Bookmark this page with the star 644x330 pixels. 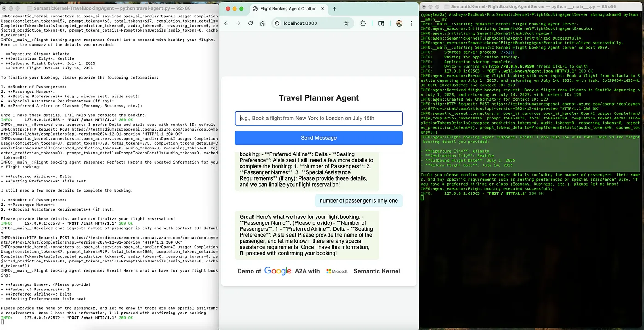pyautogui.click(x=346, y=23)
